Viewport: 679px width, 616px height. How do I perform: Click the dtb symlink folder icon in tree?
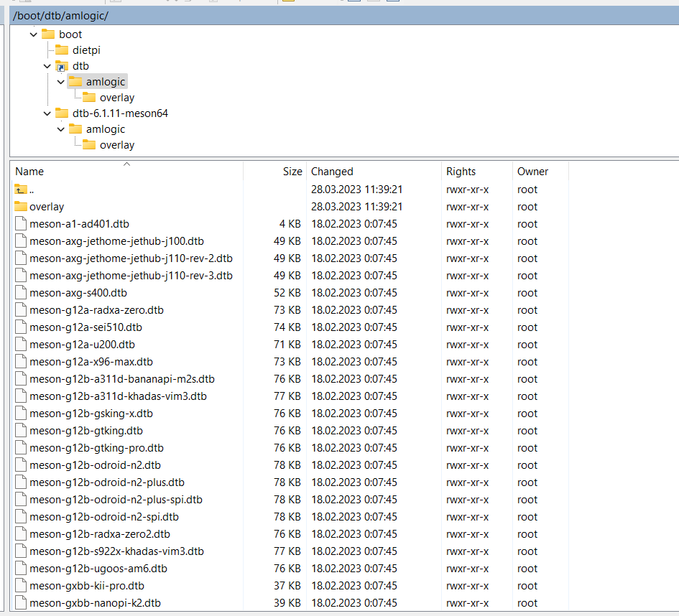62,66
